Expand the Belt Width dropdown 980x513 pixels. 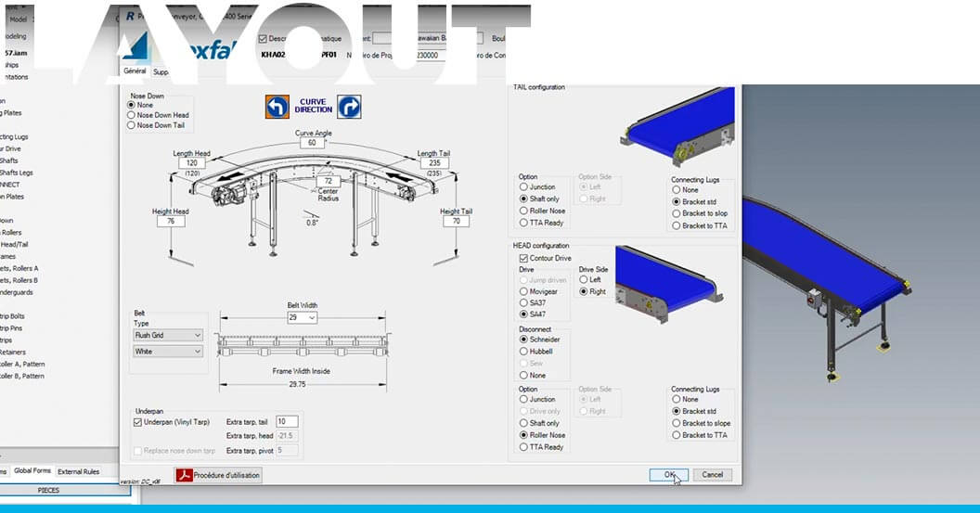[303, 317]
